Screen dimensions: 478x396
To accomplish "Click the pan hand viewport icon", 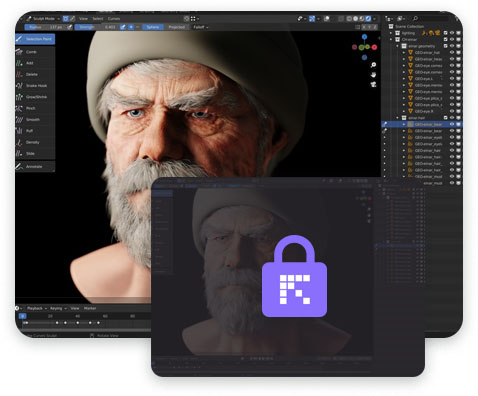I will (x=373, y=74).
